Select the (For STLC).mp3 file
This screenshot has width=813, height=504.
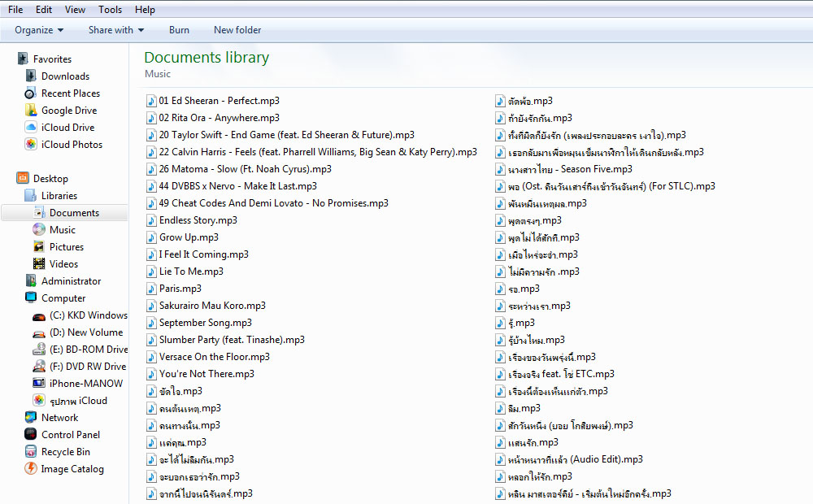tap(606, 186)
